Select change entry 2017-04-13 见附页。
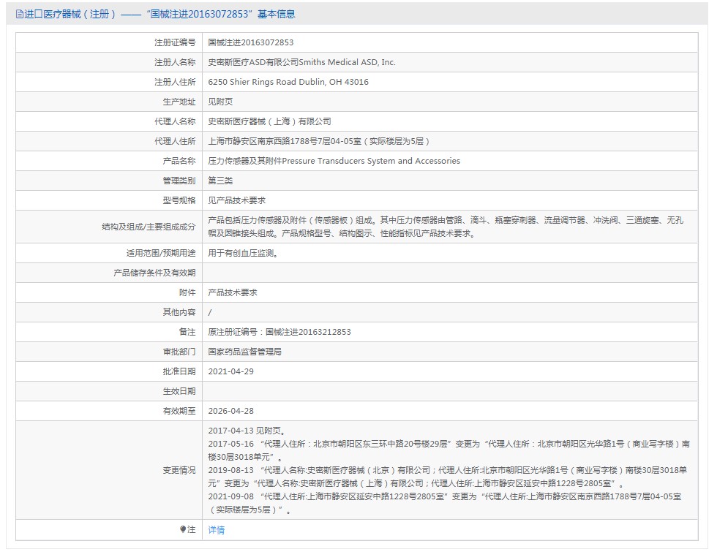728x560 pixels. 247,431
